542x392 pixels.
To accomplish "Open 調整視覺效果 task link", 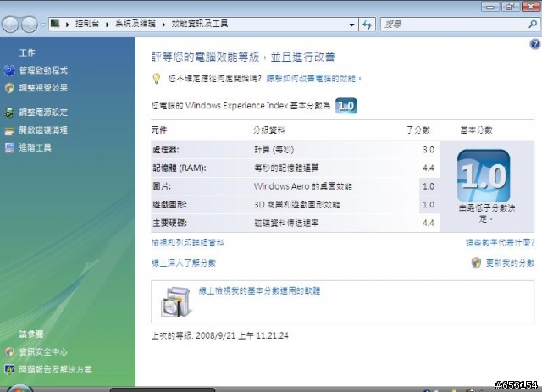I will tap(43, 88).
